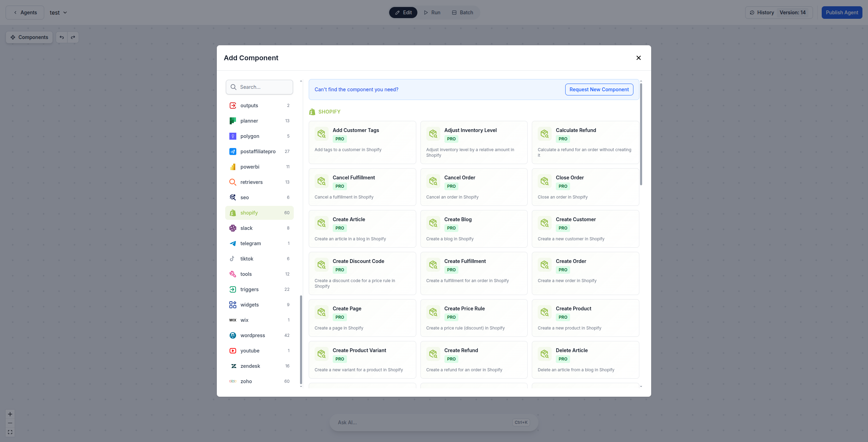The image size is (868, 442).
Task: Click Request New Component
Action: click(599, 90)
